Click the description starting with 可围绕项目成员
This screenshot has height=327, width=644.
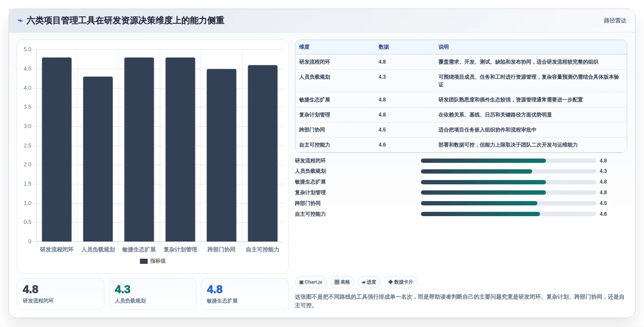pos(528,81)
